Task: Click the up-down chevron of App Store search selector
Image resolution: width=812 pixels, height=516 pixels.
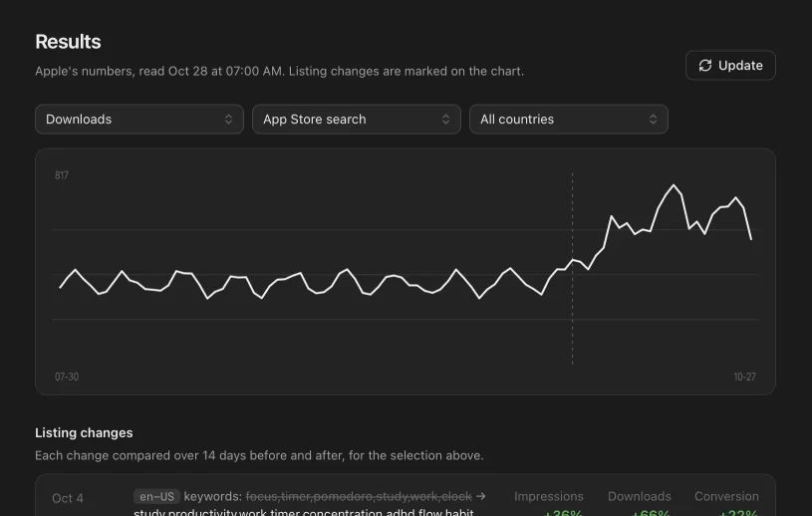Action: click(445, 120)
